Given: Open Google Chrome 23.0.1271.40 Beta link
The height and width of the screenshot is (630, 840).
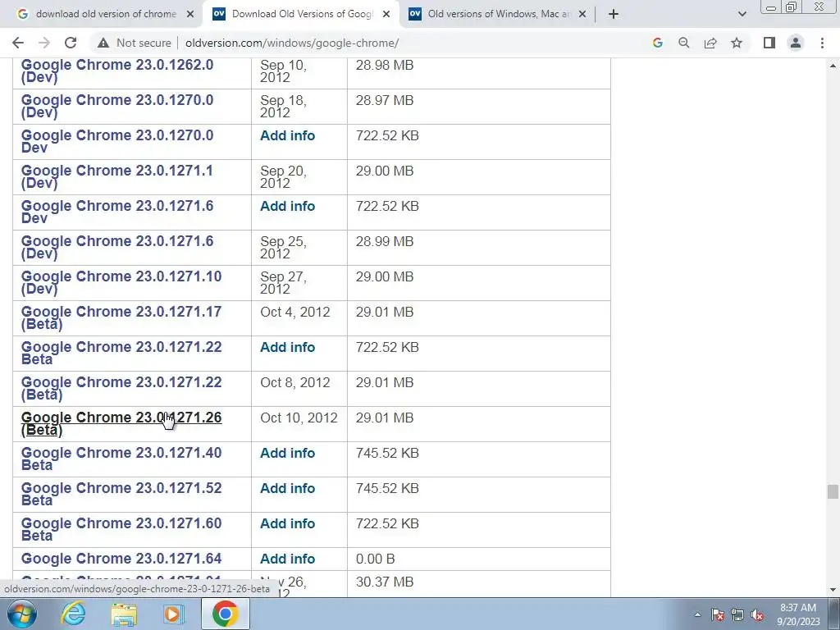Looking at the screenshot, I should [x=121, y=459].
